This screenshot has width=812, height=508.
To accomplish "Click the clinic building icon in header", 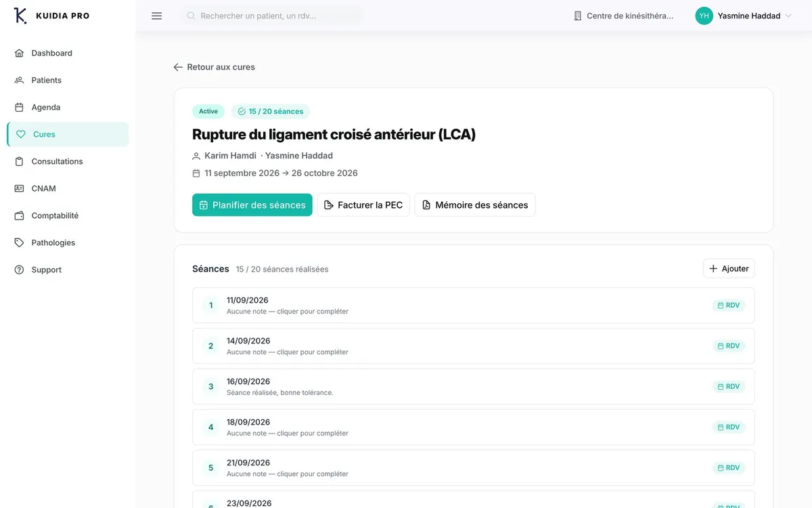I will [577, 16].
